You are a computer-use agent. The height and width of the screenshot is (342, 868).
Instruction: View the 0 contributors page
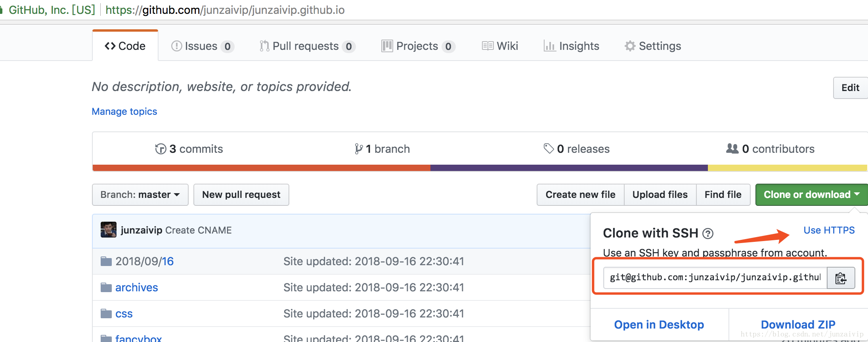tap(770, 149)
